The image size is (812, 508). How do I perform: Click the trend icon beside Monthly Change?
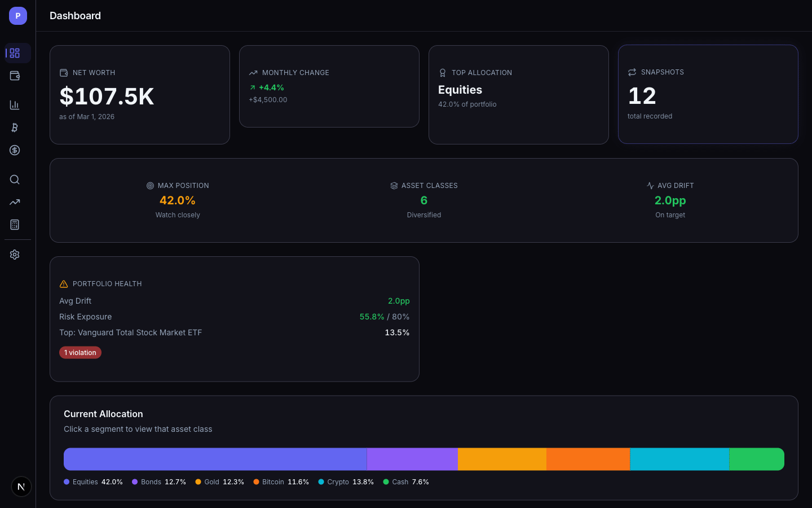pos(253,73)
